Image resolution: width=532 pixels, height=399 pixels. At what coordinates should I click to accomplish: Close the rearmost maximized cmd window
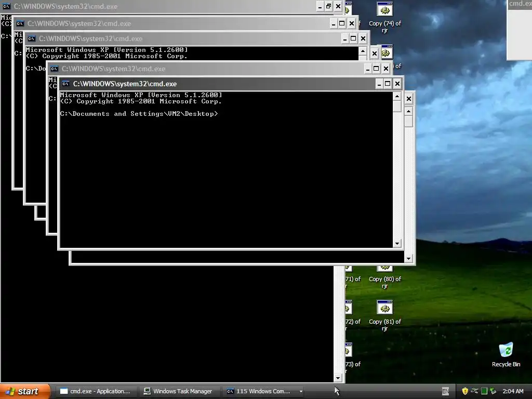click(338, 6)
